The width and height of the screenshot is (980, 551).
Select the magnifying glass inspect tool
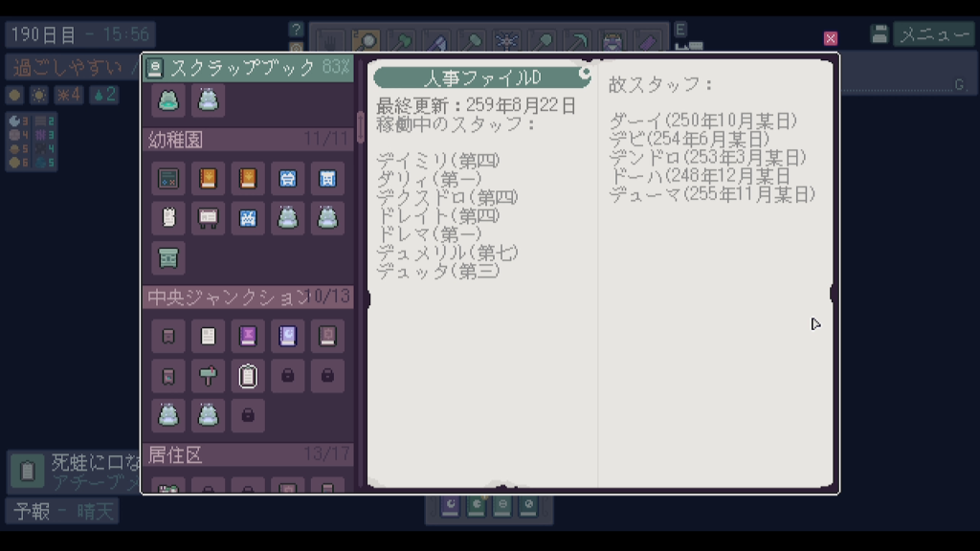pos(367,40)
